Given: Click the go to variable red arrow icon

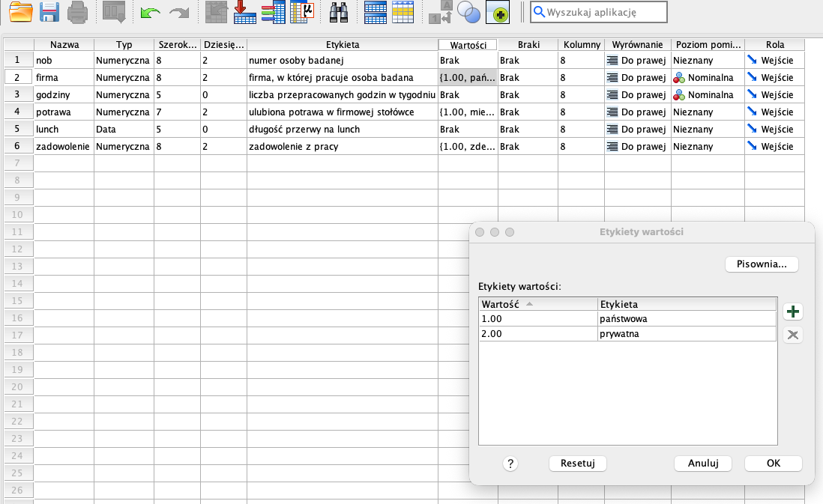Looking at the screenshot, I should coord(245,11).
